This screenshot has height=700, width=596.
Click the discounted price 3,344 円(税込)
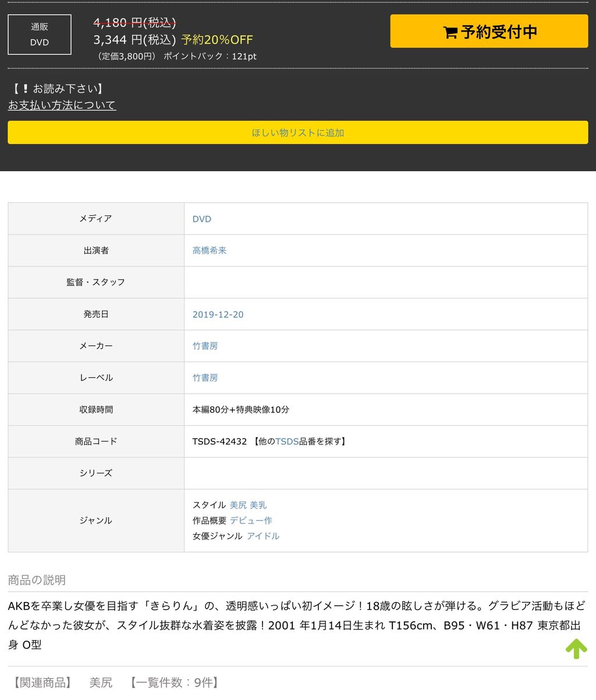pos(134,40)
